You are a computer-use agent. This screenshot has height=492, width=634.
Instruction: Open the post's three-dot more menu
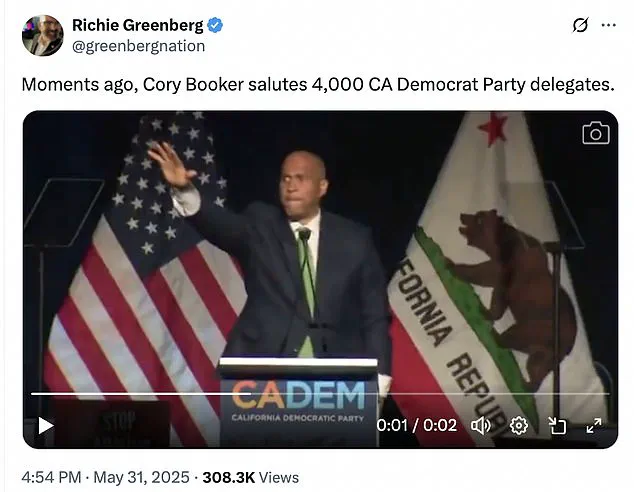point(607,26)
